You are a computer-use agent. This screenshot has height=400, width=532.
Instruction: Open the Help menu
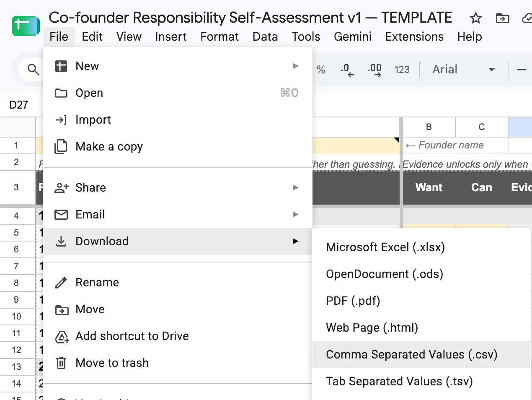point(470,37)
